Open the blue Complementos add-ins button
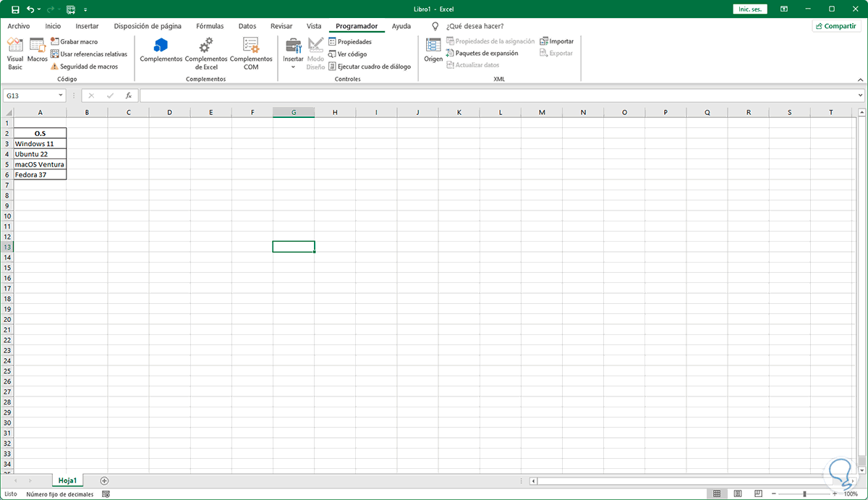This screenshot has width=868, height=500. click(161, 51)
